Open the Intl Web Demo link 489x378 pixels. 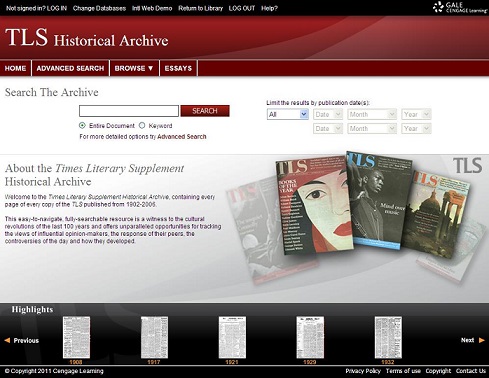[152, 8]
